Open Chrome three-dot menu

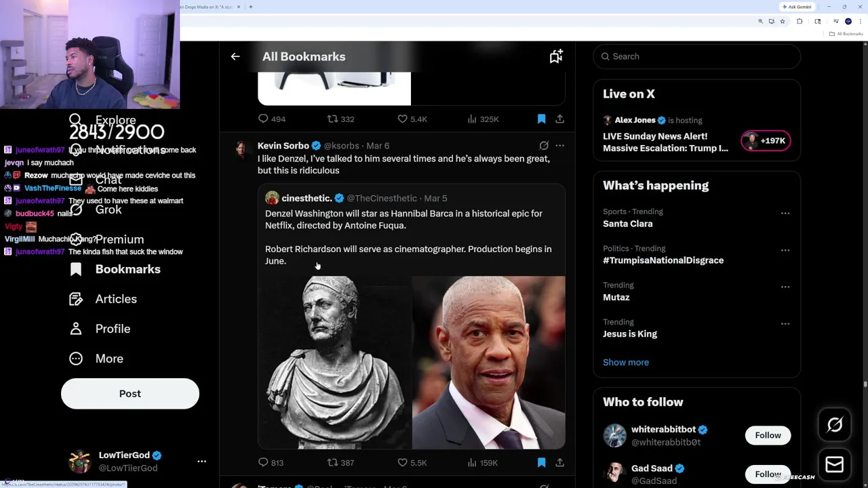860,22
